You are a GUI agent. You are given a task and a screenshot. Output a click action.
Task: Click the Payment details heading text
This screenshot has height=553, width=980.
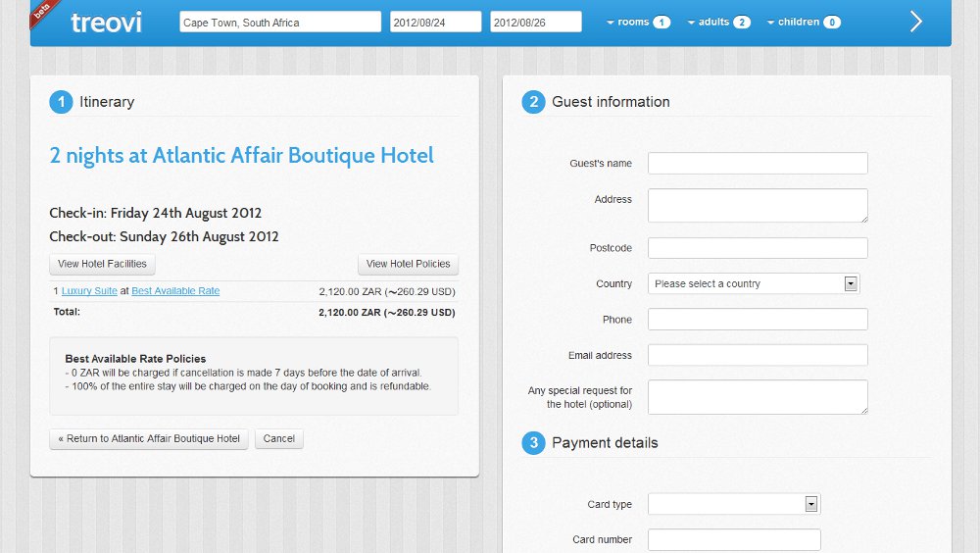tap(605, 443)
